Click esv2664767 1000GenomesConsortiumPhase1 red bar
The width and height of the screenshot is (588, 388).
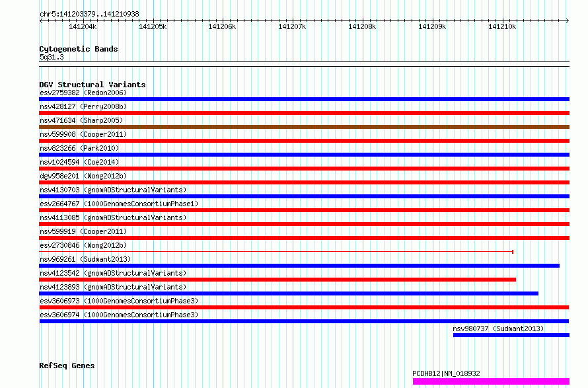pyautogui.click(x=304, y=210)
